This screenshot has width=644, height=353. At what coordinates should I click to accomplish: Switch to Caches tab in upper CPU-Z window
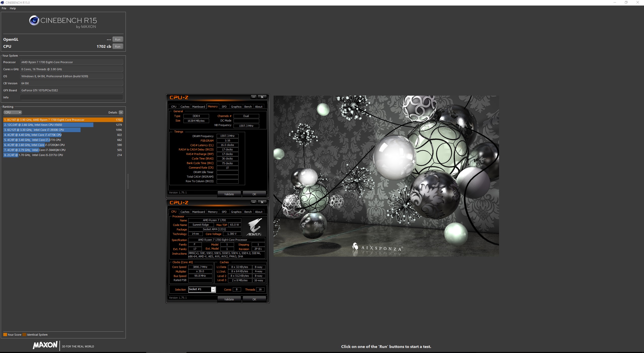pyautogui.click(x=185, y=107)
